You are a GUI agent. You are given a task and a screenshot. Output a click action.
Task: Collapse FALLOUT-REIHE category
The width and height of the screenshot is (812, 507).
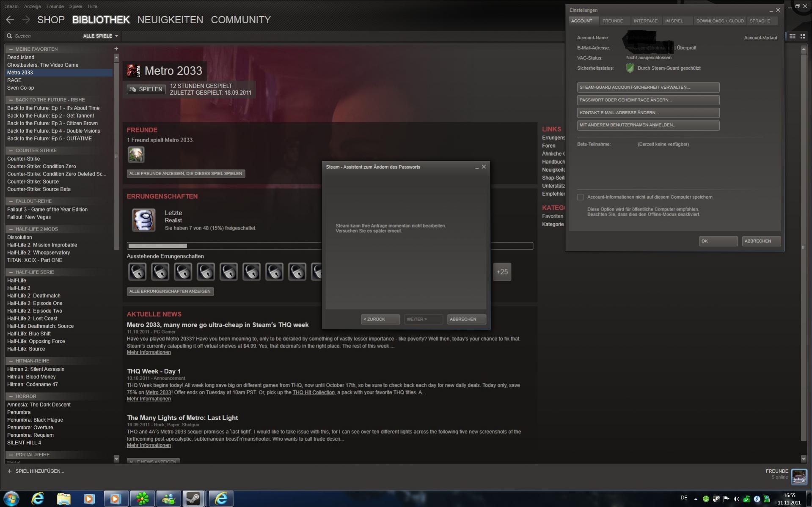(x=11, y=201)
